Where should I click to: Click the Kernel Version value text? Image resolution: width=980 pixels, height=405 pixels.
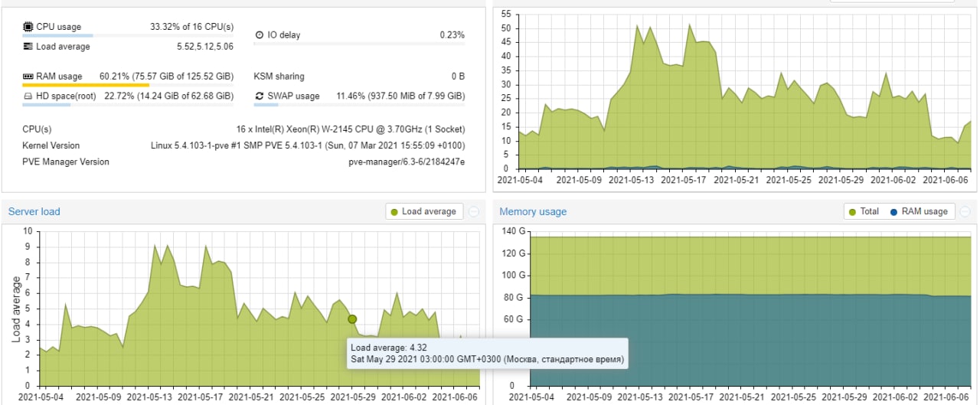pyautogui.click(x=308, y=145)
